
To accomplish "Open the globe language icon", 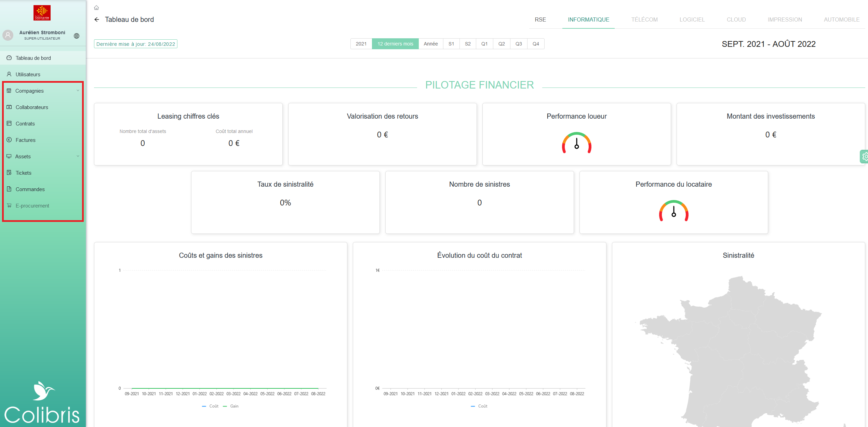I will [x=77, y=36].
